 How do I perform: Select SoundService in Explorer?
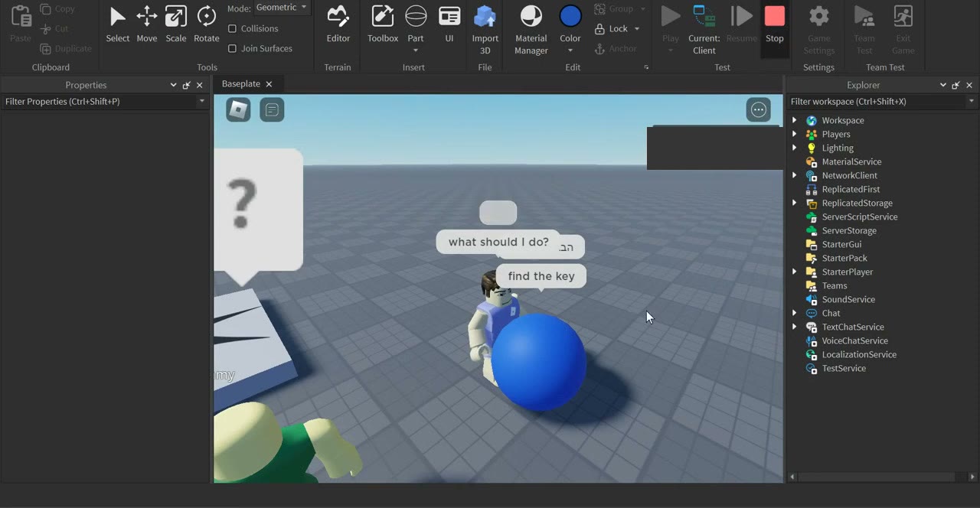(x=848, y=299)
